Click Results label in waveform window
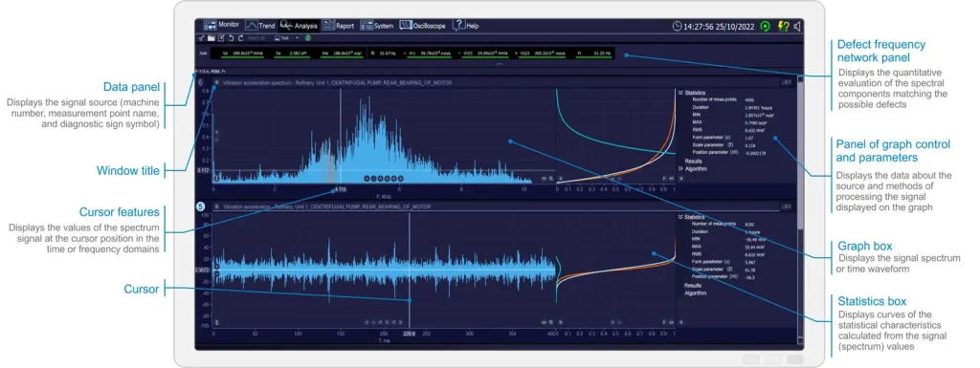 (693, 285)
